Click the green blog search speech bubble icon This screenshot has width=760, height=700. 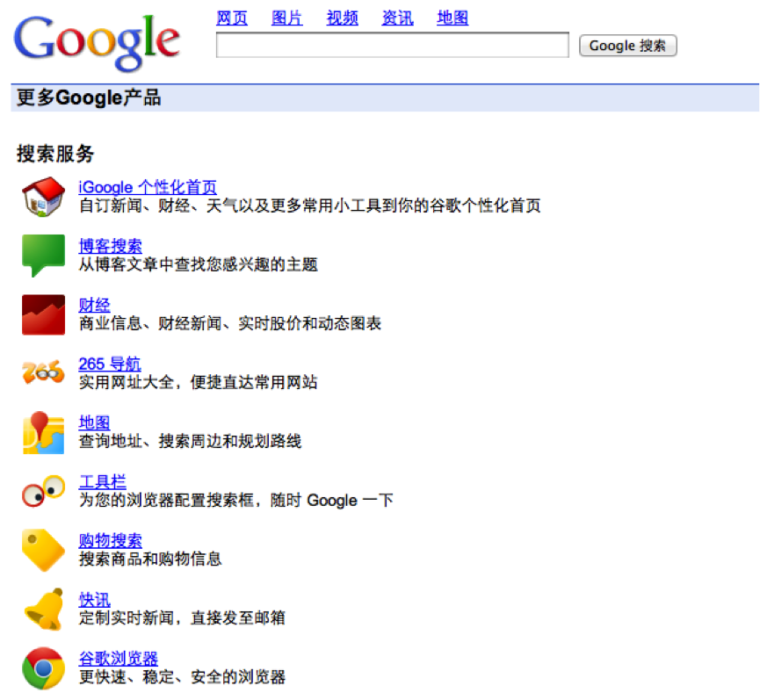(x=44, y=256)
